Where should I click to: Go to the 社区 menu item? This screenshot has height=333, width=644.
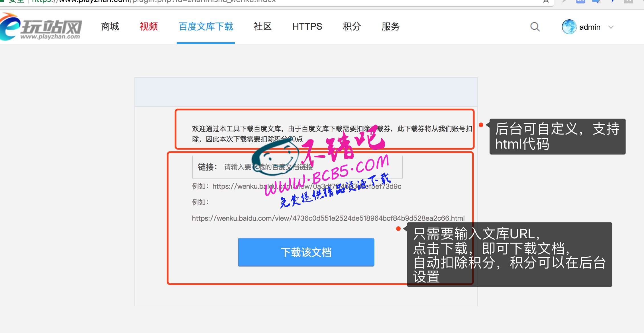tap(263, 27)
